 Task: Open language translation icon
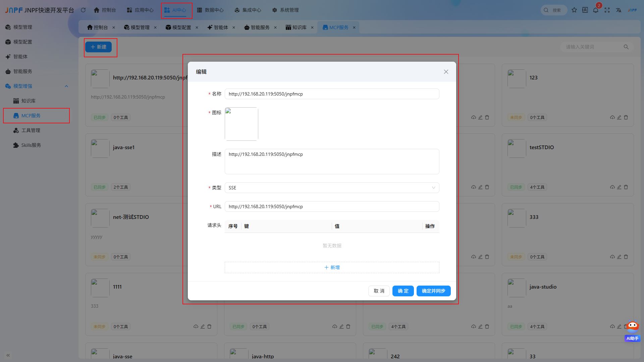click(619, 10)
